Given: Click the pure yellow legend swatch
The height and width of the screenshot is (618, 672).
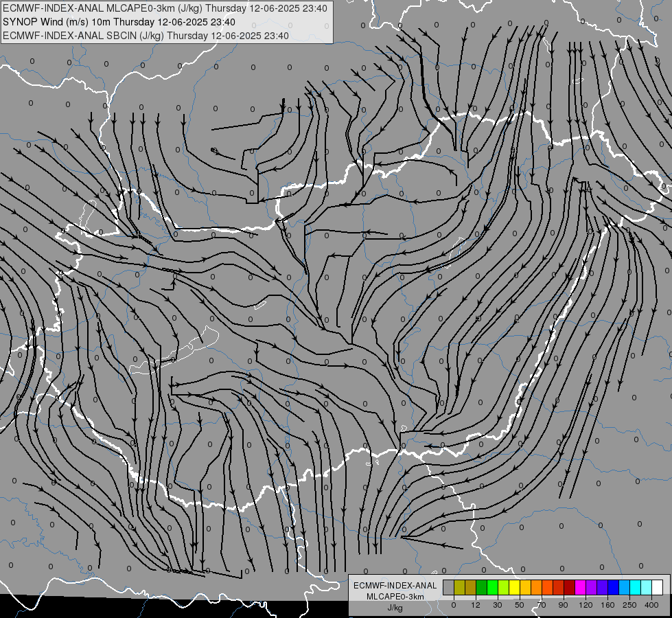Looking at the screenshot, I should [514, 588].
